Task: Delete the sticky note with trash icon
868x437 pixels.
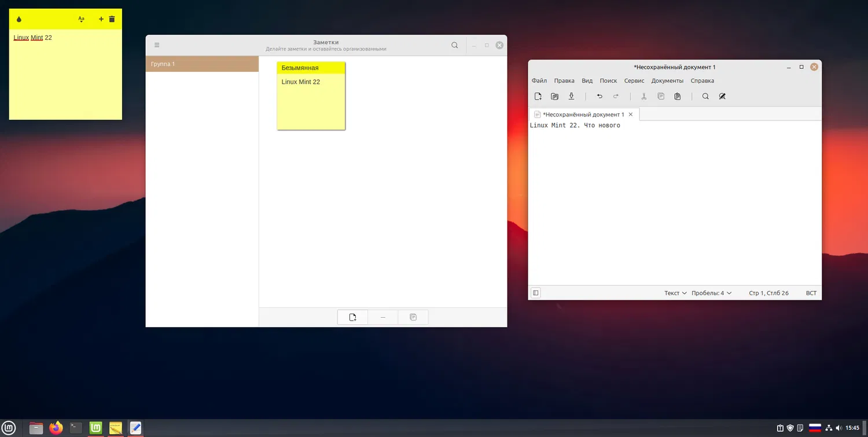Action: click(x=112, y=19)
